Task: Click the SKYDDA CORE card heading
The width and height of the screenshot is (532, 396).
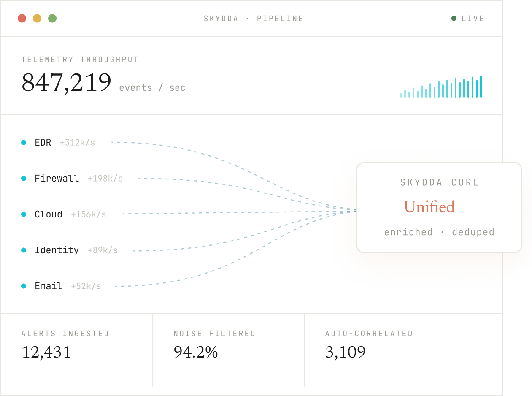Action: coord(440,182)
